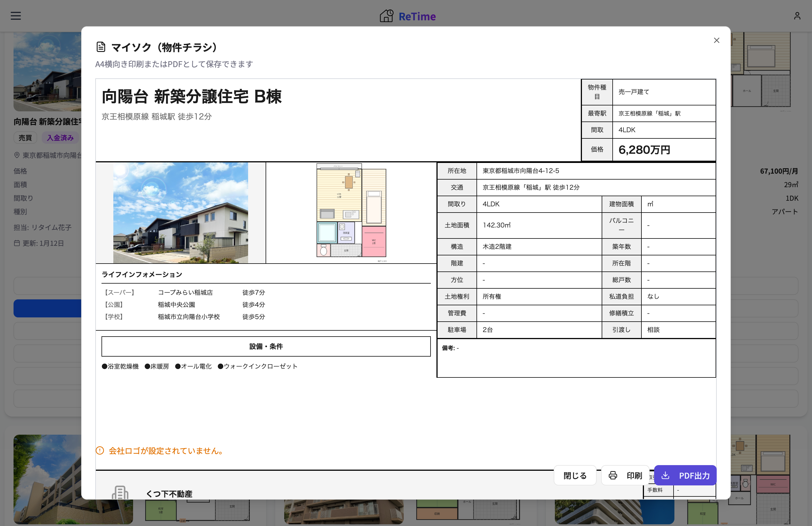This screenshot has height=526, width=812.
Task: Click the 入金済み status badge
Action: [60, 138]
